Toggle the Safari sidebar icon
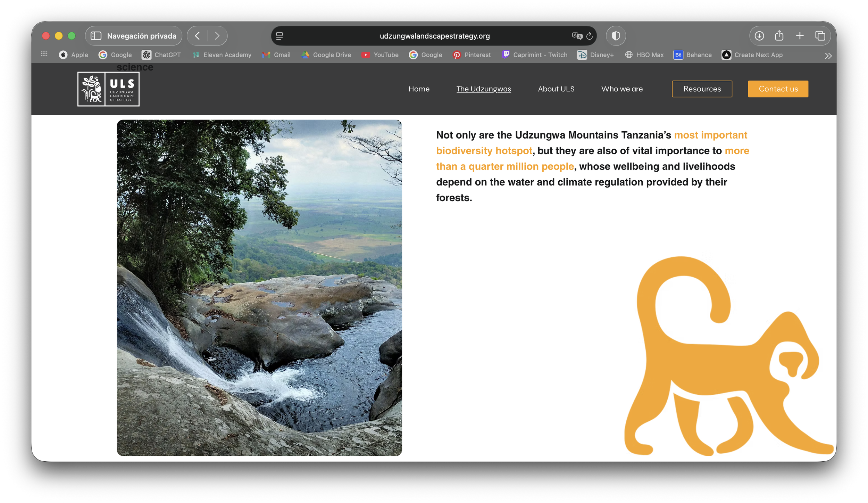The image size is (868, 503). [x=96, y=36]
